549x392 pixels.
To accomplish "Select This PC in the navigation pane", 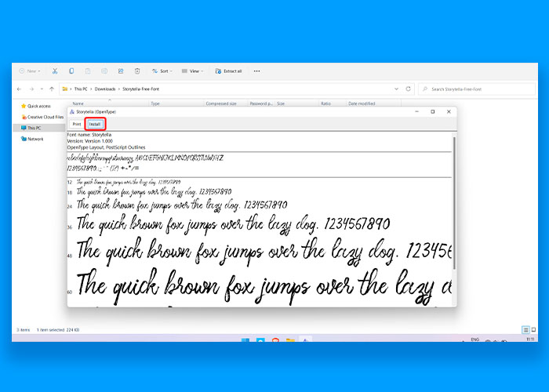I will (31, 128).
